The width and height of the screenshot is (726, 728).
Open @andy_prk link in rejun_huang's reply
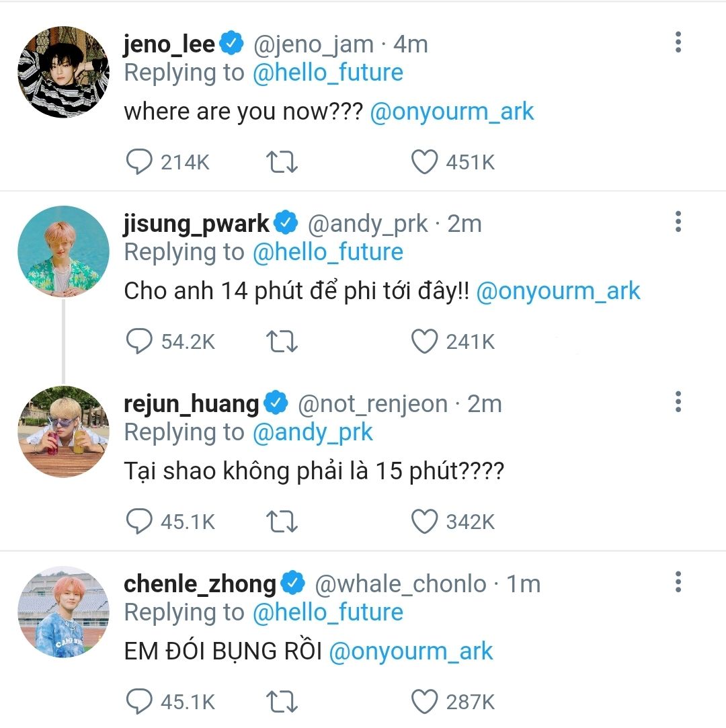(313, 433)
